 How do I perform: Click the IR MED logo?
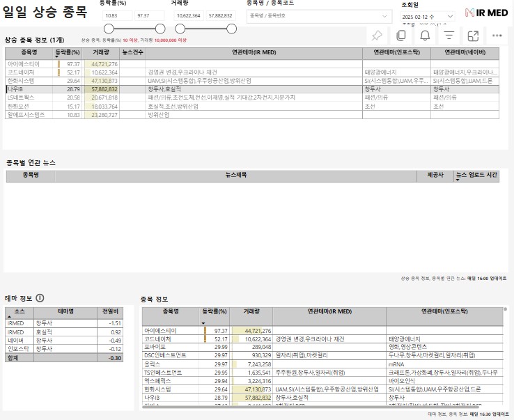486,13
